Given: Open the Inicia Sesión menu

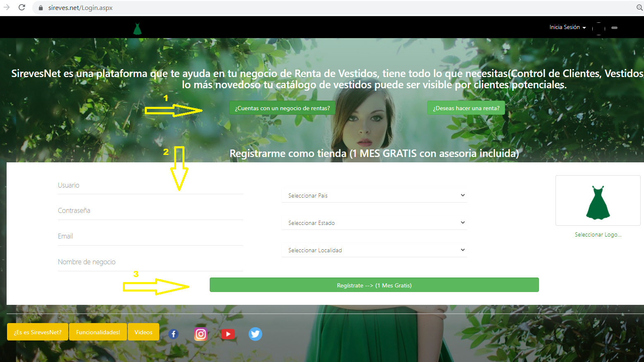Looking at the screenshot, I should click(567, 27).
